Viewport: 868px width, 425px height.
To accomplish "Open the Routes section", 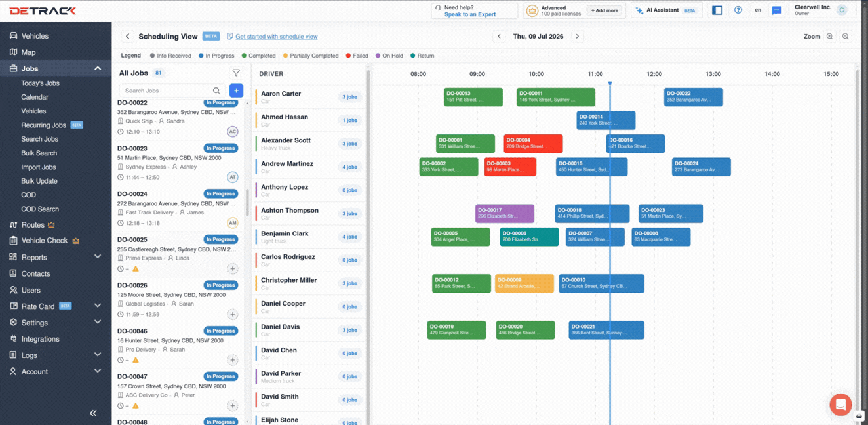I will tap(33, 225).
